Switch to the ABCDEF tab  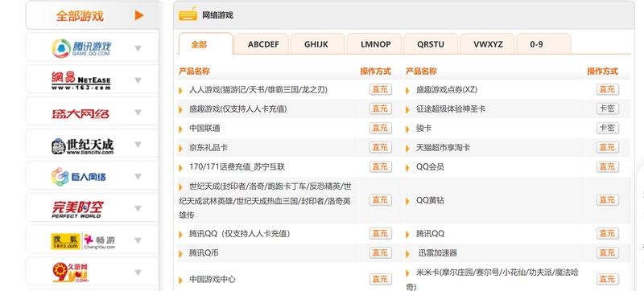click(x=263, y=44)
